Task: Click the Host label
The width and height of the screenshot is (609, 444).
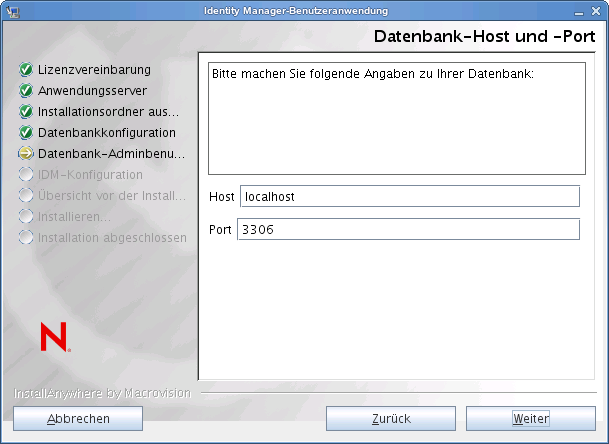Action: click(x=221, y=197)
